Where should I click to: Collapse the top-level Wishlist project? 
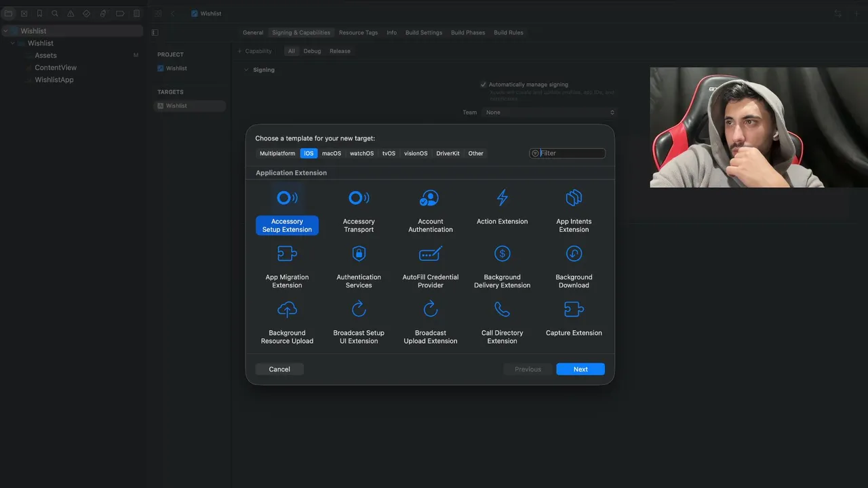click(x=5, y=31)
